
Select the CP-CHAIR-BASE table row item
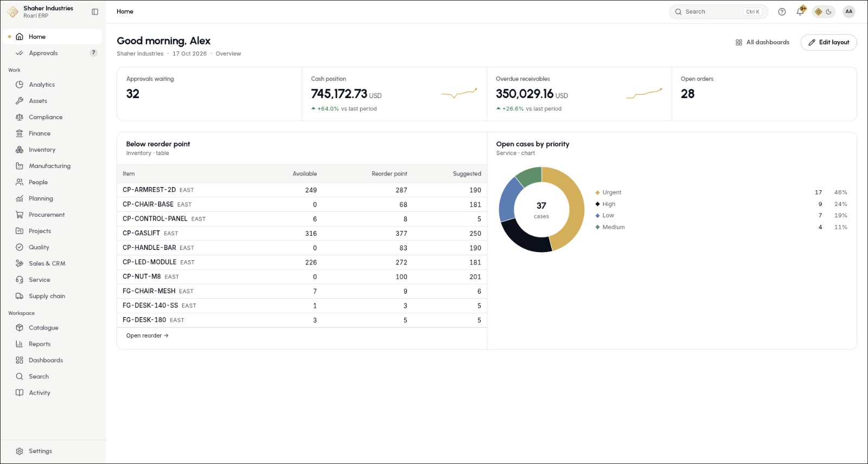pyautogui.click(x=302, y=204)
